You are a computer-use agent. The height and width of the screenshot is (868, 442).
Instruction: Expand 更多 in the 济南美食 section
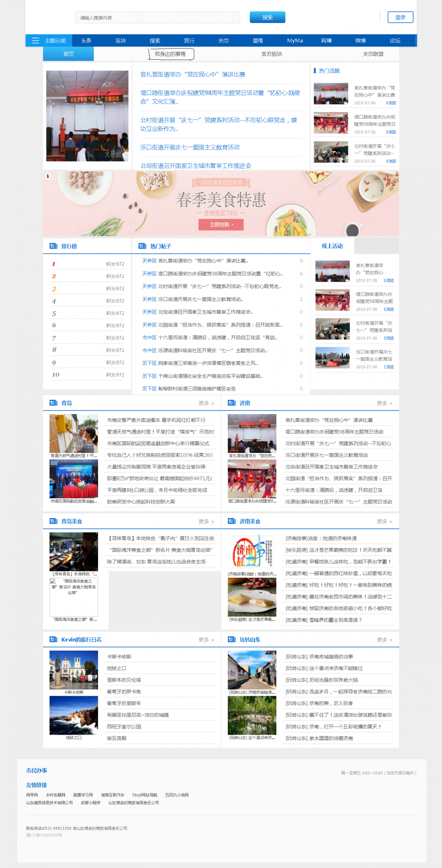(x=384, y=522)
